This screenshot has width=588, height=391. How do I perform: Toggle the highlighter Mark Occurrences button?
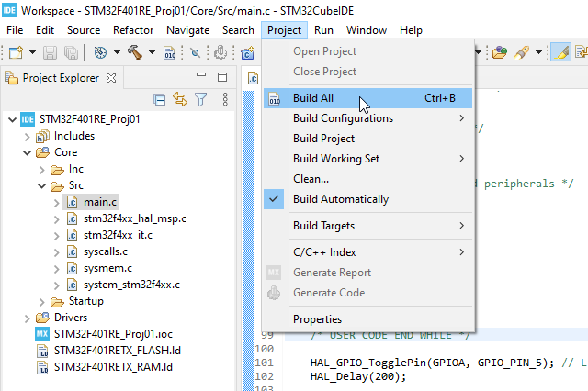pos(560,52)
